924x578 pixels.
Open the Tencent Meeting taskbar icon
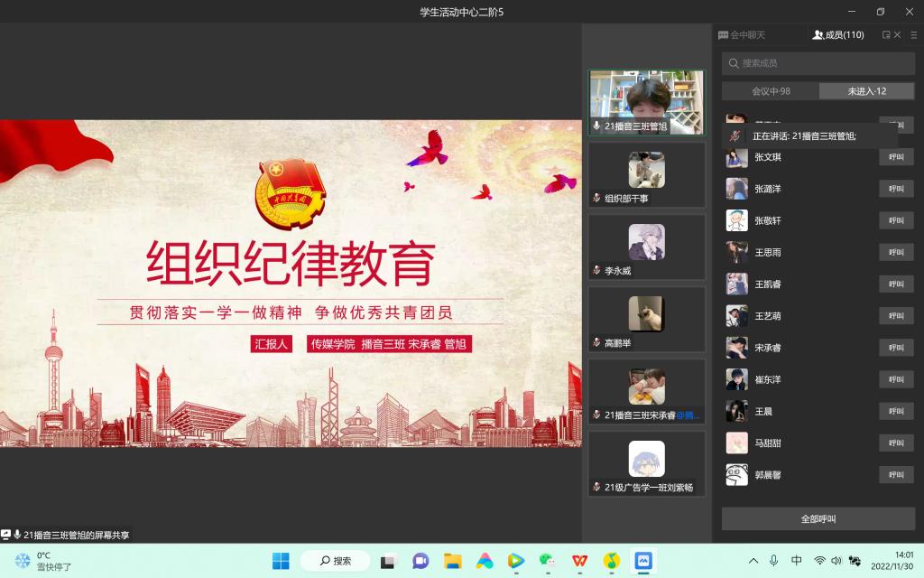[642, 561]
